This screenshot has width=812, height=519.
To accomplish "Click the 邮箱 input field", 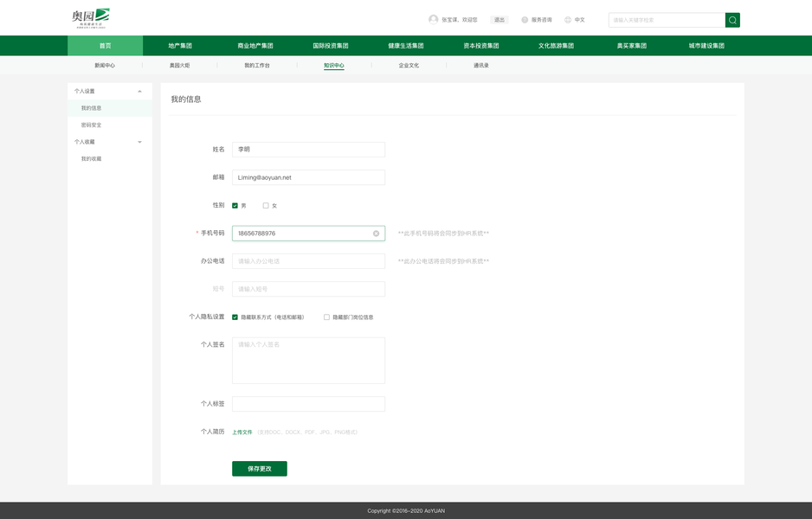I will pyautogui.click(x=309, y=177).
